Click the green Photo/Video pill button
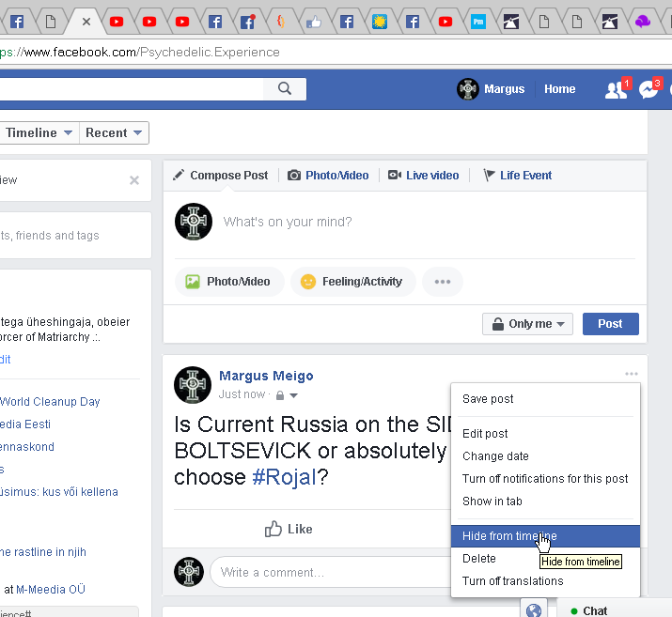Screen dimensions: 672x617 pyautogui.click(x=229, y=282)
